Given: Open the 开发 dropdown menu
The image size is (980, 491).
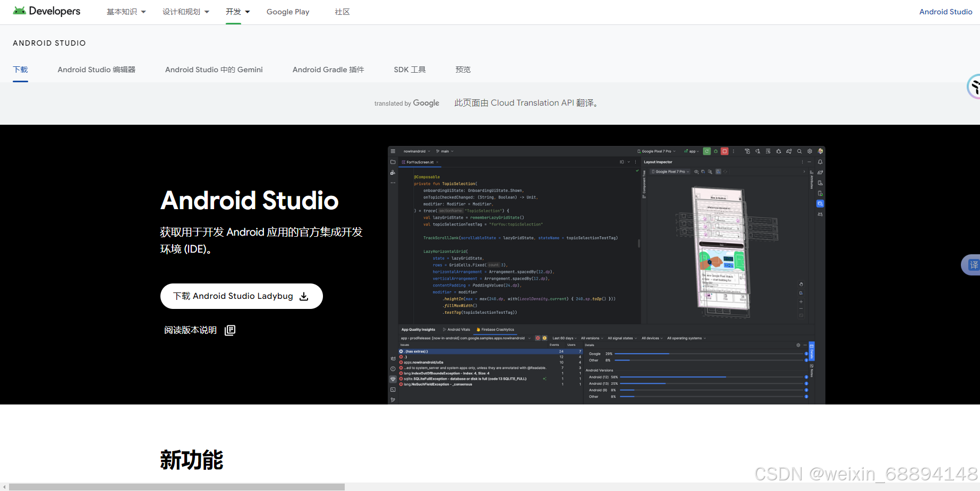Looking at the screenshot, I should [x=237, y=12].
